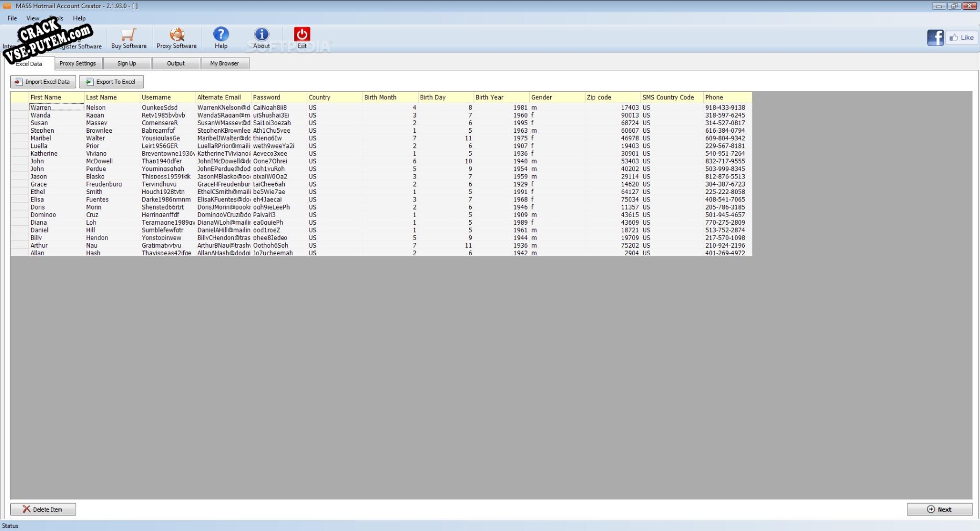Select the first name cell 'Domingo'
The image size is (980, 531).
(x=56, y=215)
